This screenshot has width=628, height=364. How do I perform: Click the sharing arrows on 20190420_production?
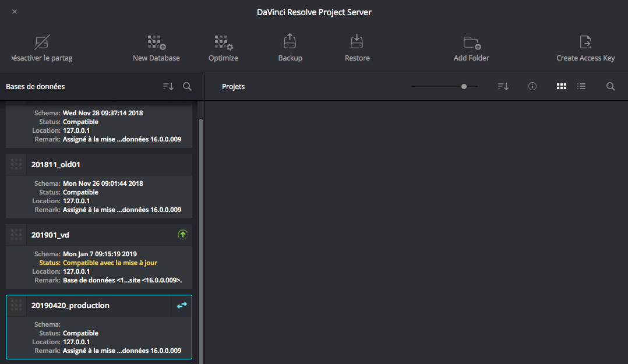tap(182, 305)
